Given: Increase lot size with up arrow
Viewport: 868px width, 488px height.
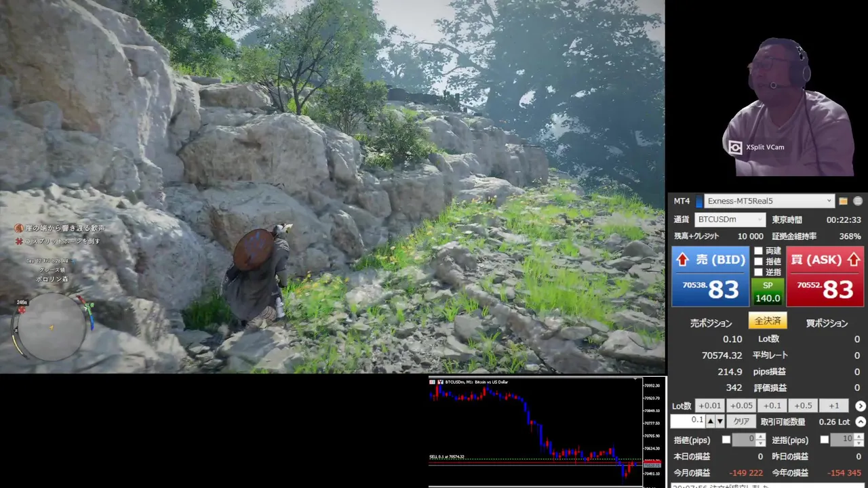Looking at the screenshot, I should coord(710,422).
